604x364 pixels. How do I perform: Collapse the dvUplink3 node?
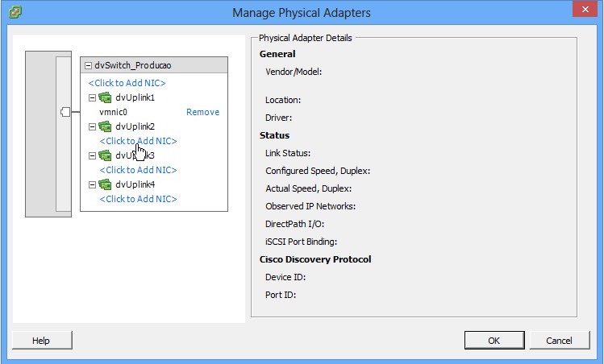93,155
